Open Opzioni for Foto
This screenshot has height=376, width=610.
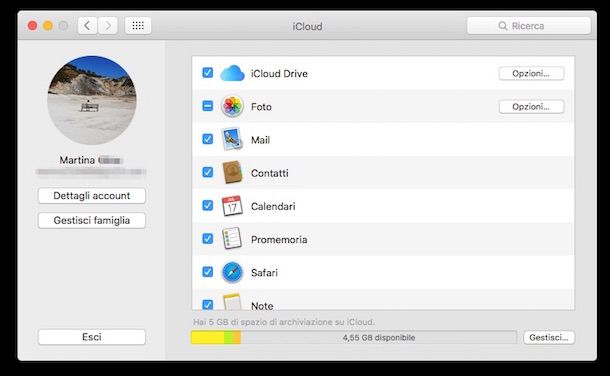click(x=531, y=107)
